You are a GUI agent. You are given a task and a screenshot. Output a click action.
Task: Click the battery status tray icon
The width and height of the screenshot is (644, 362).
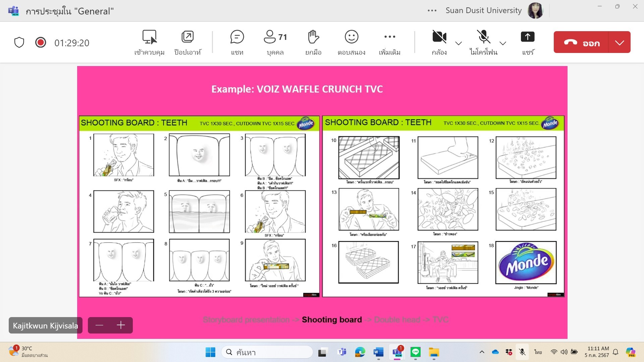point(574,352)
